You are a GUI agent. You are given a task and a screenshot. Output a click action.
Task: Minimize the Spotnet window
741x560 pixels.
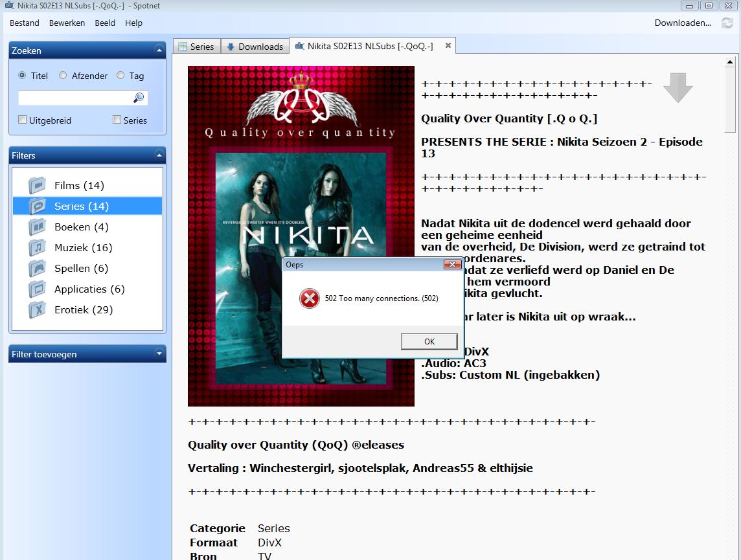point(689,6)
